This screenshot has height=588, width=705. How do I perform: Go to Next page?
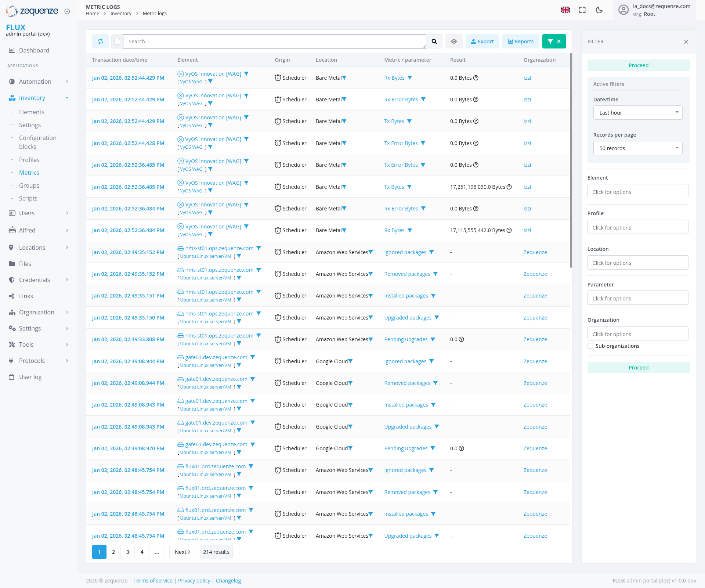point(182,552)
